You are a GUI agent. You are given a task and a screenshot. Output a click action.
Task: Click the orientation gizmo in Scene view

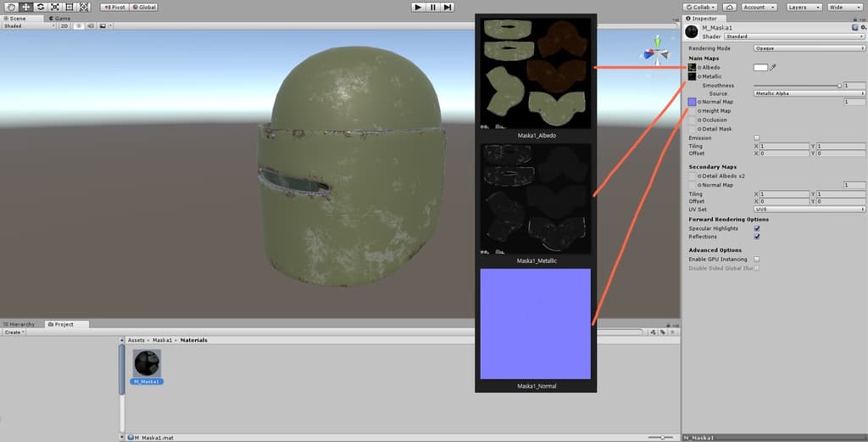(657, 52)
